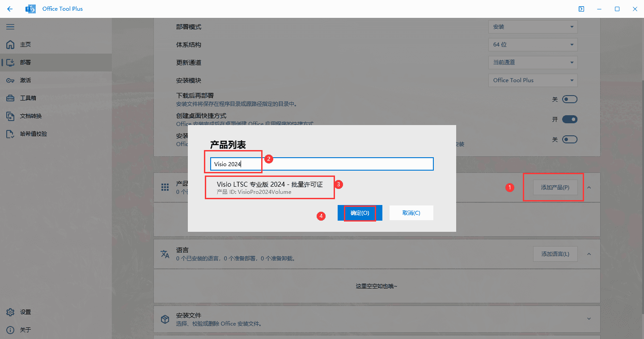Click the info icon beside 关于
644x339 pixels.
pyautogui.click(x=10, y=330)
